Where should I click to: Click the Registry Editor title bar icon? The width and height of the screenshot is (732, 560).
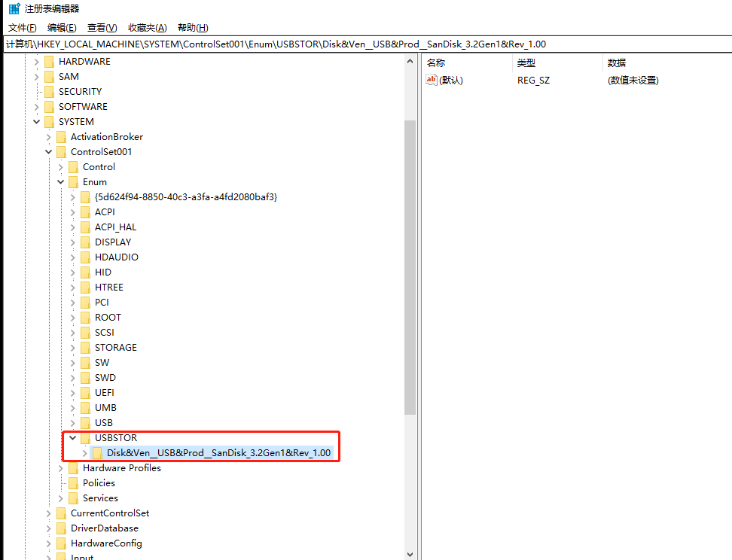click(x=12, y=8)
